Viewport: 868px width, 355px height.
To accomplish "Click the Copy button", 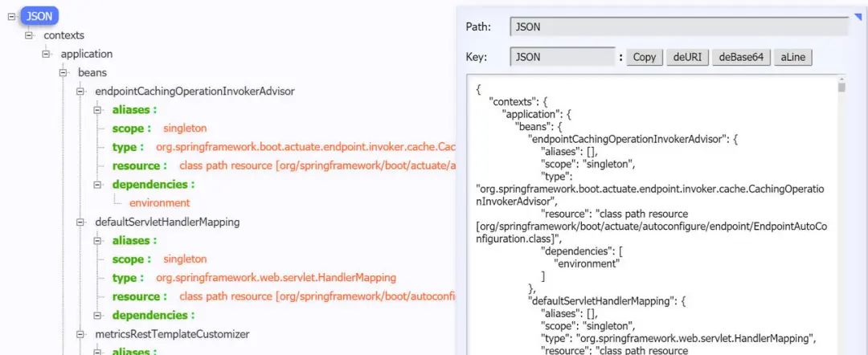I will 645,57.
